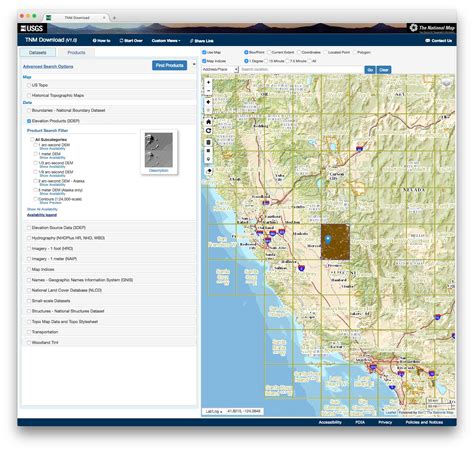Click Start Over
This screenshot has width=474, height=451.
pyautogui.click(x=131, y=41)
